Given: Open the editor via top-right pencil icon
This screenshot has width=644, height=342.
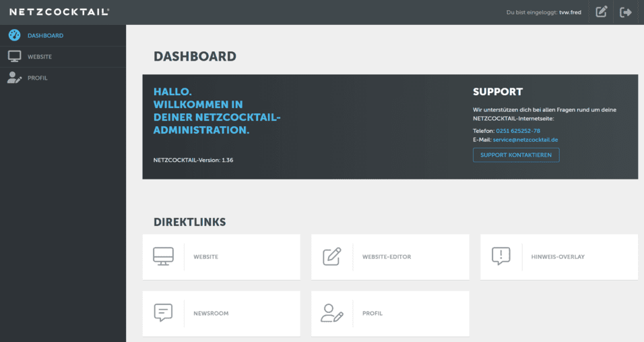Looking at the screenshot, I should click(x=602, y=12).
